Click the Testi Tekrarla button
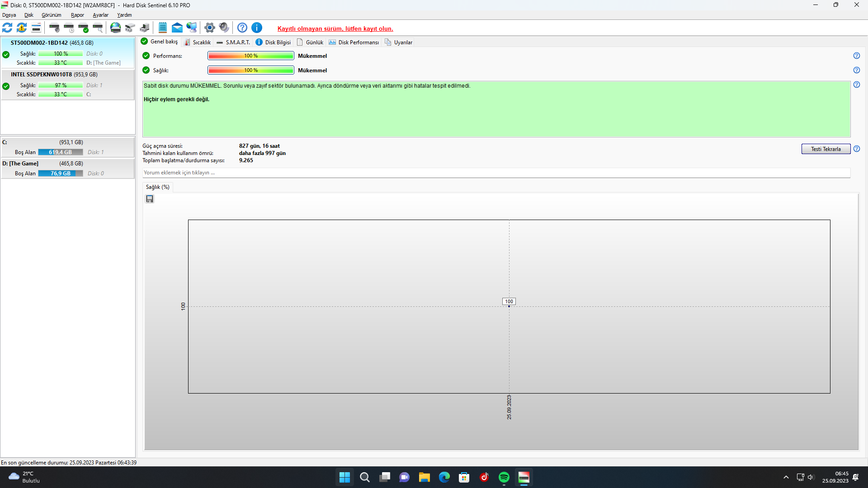 [826, 149]
